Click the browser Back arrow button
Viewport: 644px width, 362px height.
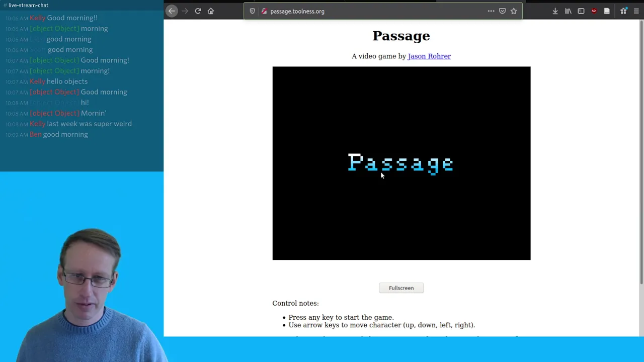click(172, 11)
